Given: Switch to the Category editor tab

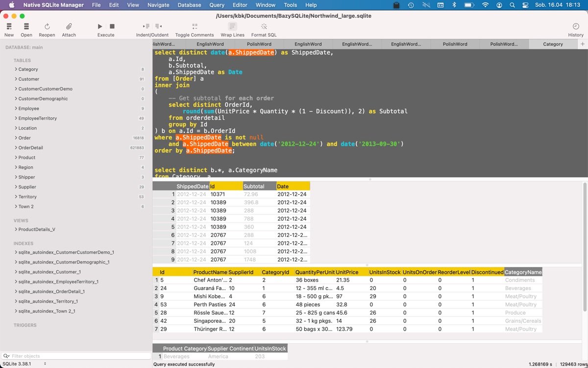Looking at the screenshot, I should [553, 44].
